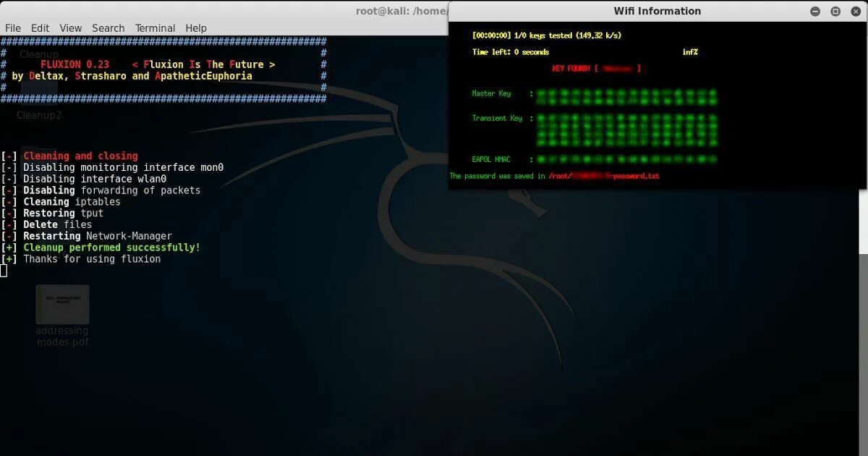Image resolution: width=868 pixels, height=456 pixels.
Task: Open the Terminal menu
Action: tap(156, 28)
